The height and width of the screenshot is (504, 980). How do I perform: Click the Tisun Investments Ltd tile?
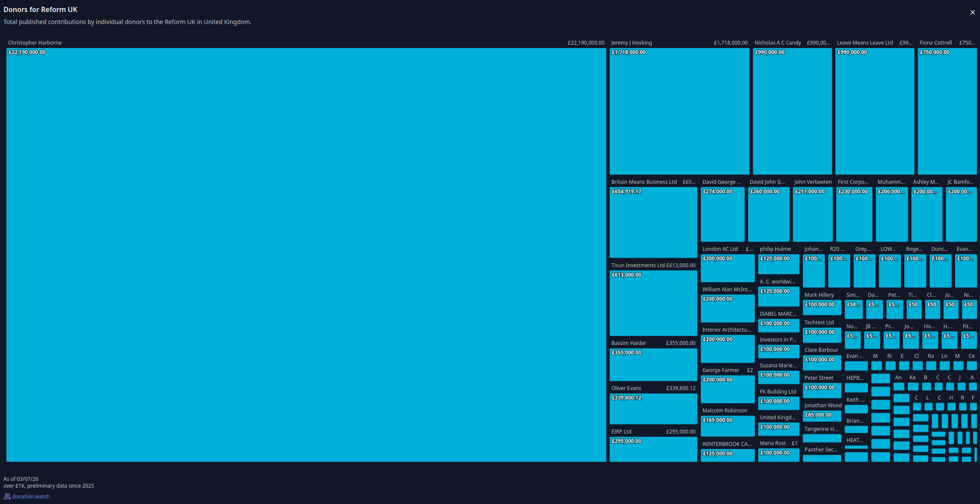(653, 303)
